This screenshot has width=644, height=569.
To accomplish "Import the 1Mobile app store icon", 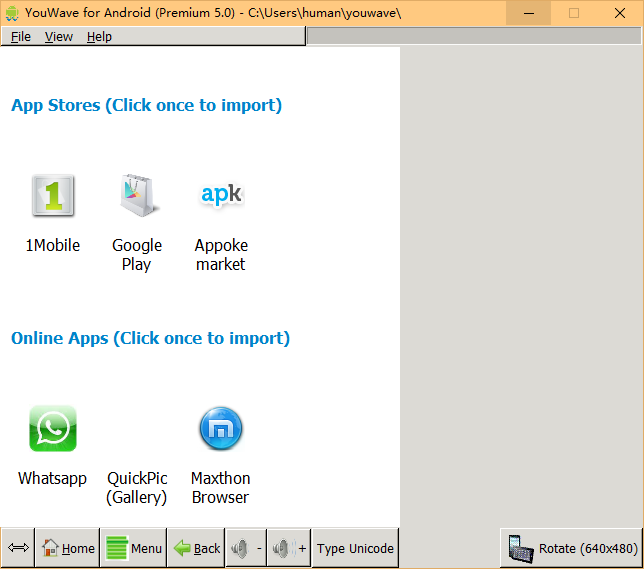I will tap(53, 195).
